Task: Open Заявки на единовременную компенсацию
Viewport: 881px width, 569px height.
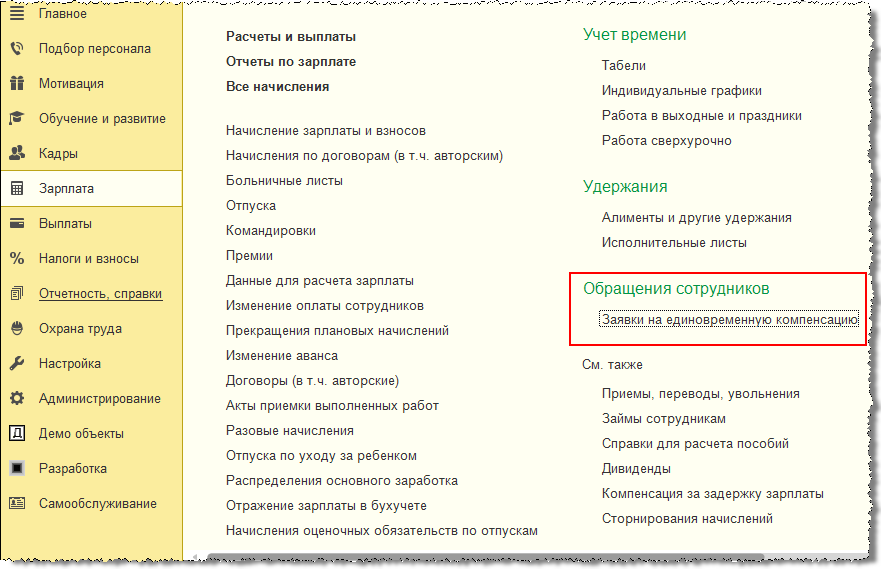Action: click(729, 320)
